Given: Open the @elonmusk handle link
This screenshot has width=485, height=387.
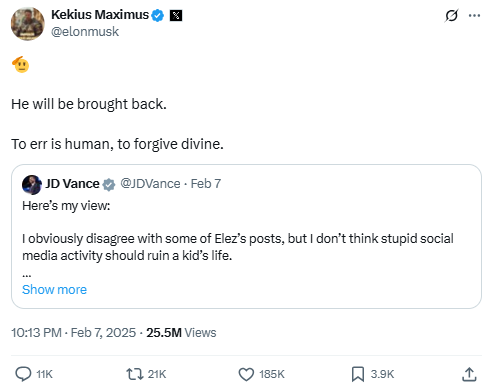Looking at the screenshot, I should pyautogui.click(x=85, y=32).
